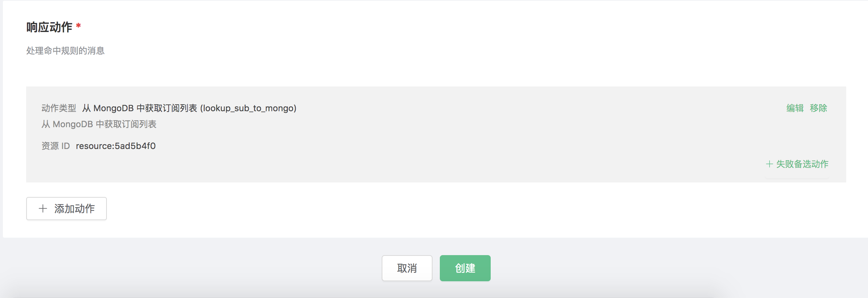This screenshot has height=298, width=868.
Task: Click the 编辑 link on the action card
Action: pyautogui.click(x=795, y=108)
